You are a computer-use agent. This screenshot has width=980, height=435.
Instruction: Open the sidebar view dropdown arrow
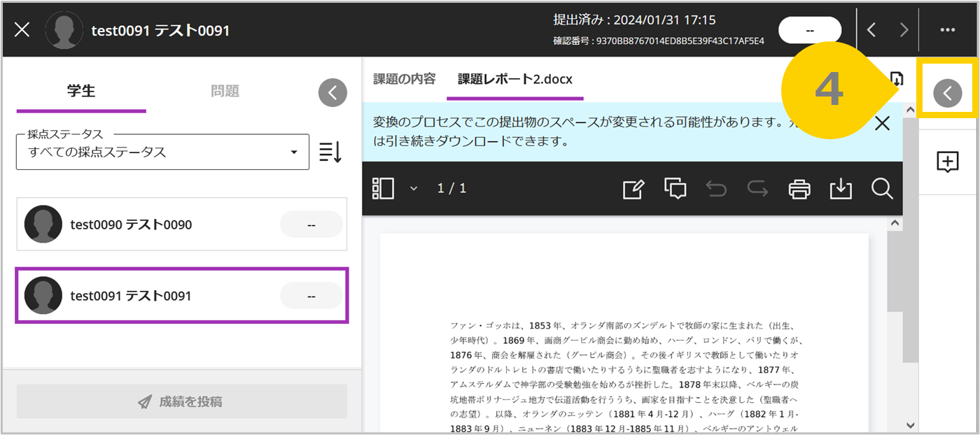pos(414,188)
